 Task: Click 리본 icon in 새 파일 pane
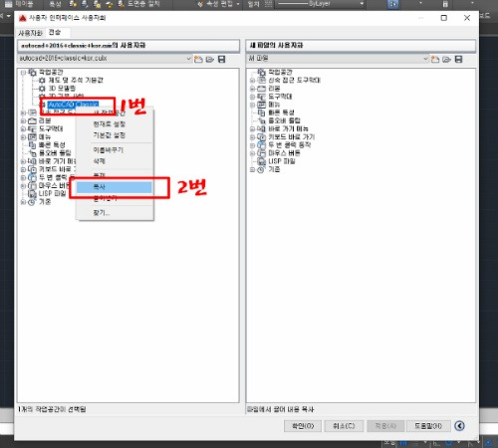pyautogui.click(x=262, y=89)
